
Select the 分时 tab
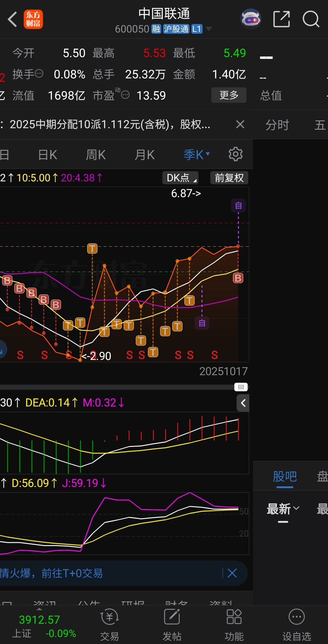tap(277, 125)
